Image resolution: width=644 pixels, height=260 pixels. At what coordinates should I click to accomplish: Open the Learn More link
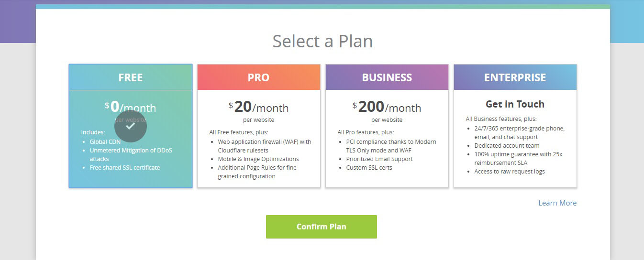(x=557, y=203)
